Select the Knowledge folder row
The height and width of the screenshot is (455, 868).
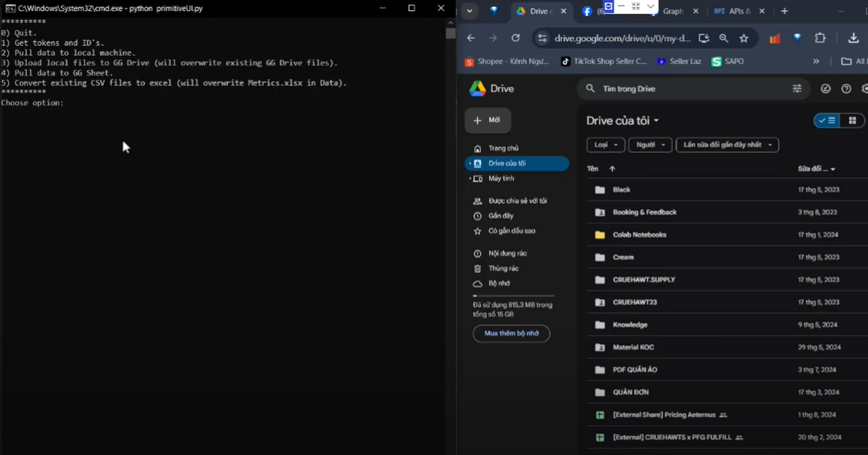click(728, 325)
